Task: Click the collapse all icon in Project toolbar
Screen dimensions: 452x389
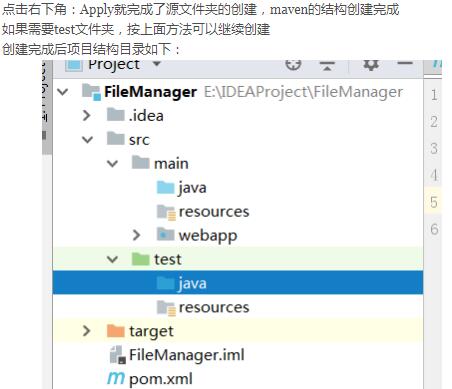Action: click(327, 65)
